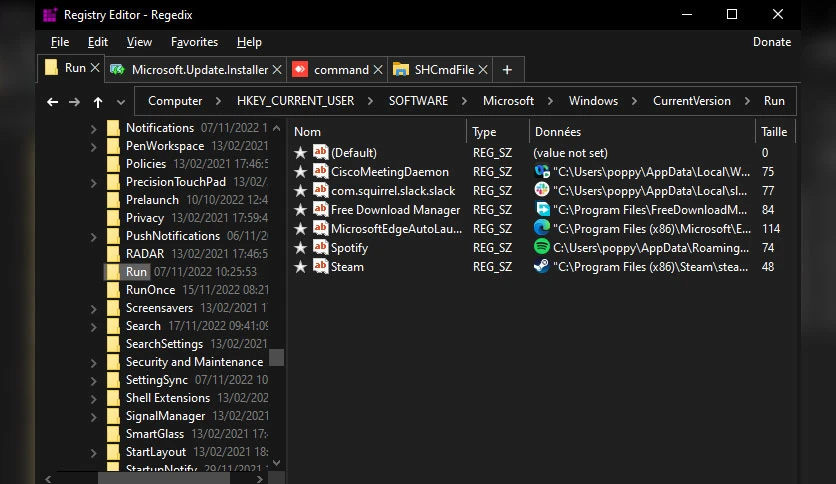Expand the PushNotifications tree node
This screenshot has height=484, width=836.
pyautogui.click(x=93, y=237)
